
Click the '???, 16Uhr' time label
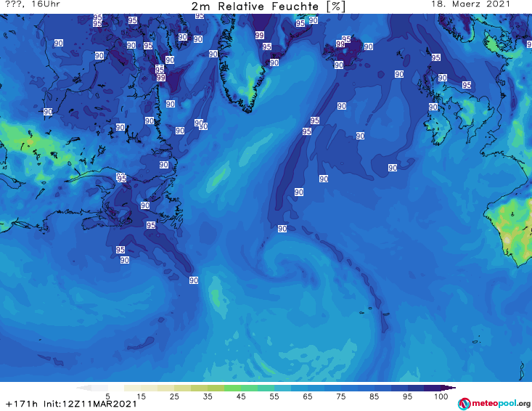coord(33,4)
